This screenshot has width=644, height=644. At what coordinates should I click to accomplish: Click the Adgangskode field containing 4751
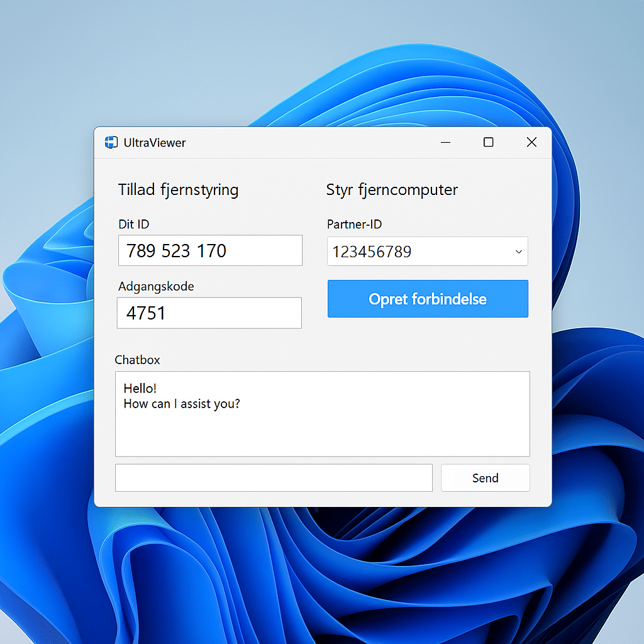[209, 313]
